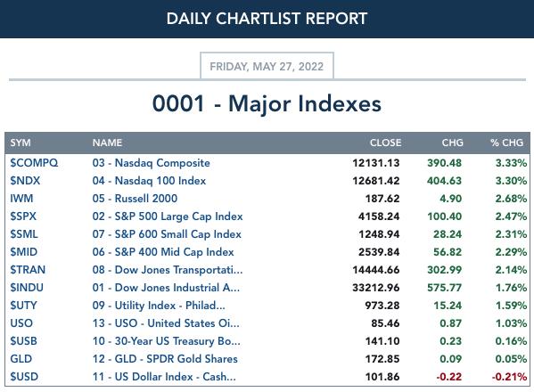Open 05 - Russell 2000 chart link
The height and width of the screenshot is (392, 534).
pyautogui.click(x=135, y=199)
